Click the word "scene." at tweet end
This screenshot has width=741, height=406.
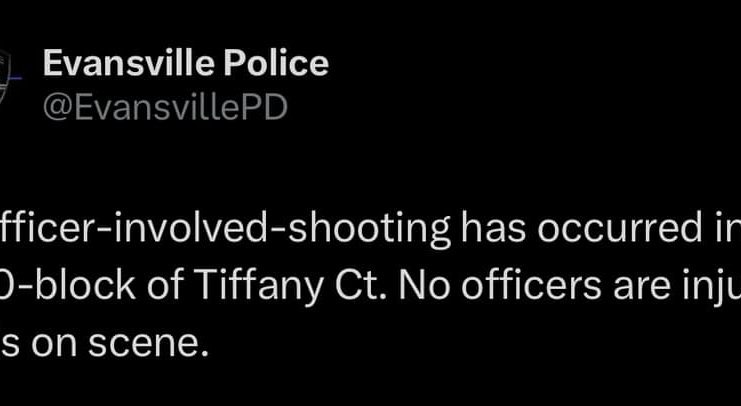click(147, 343)
